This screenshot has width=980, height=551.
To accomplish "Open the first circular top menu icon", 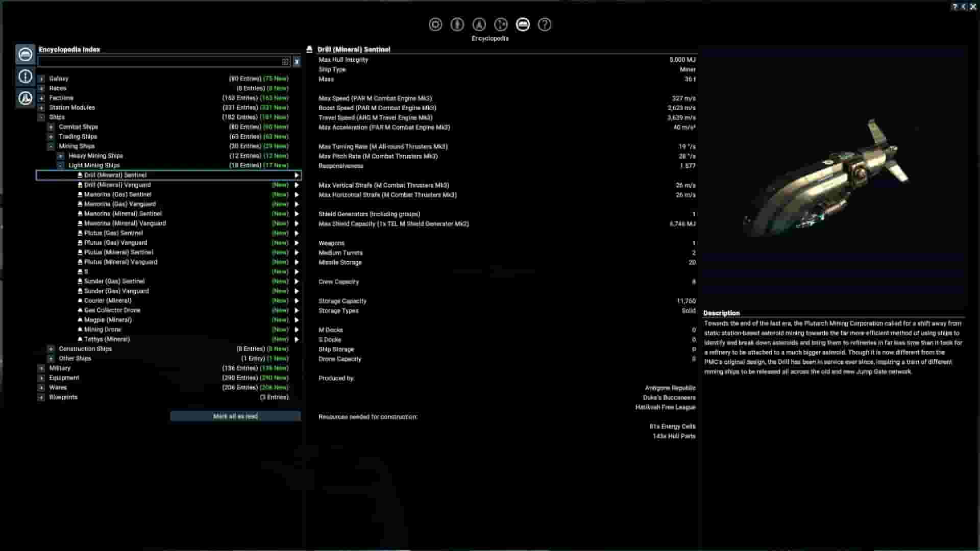I will click(435, 24).
